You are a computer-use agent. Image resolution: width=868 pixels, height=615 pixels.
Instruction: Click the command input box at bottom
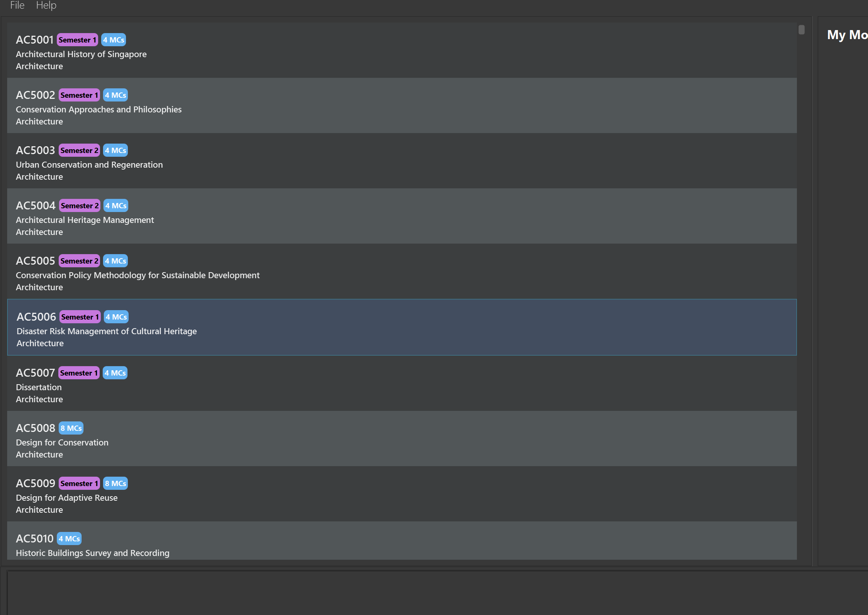[x=436, y=592]
